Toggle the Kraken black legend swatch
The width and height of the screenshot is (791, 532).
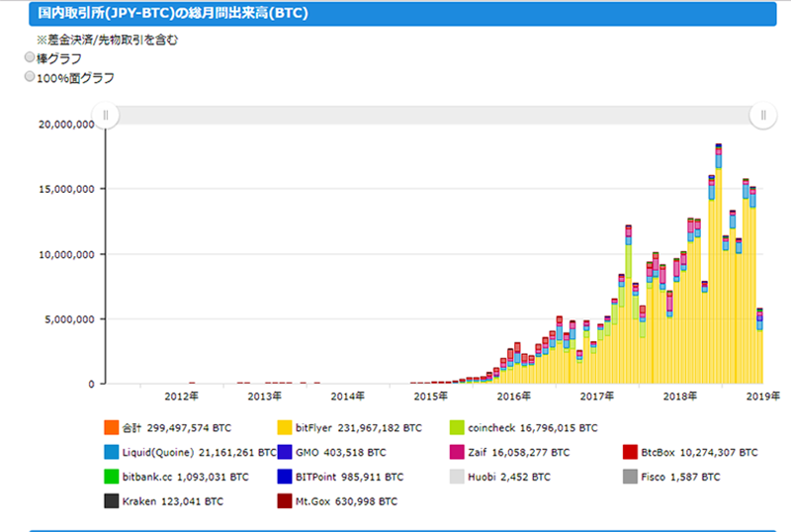pyautogui.click(x=112, y=501)
